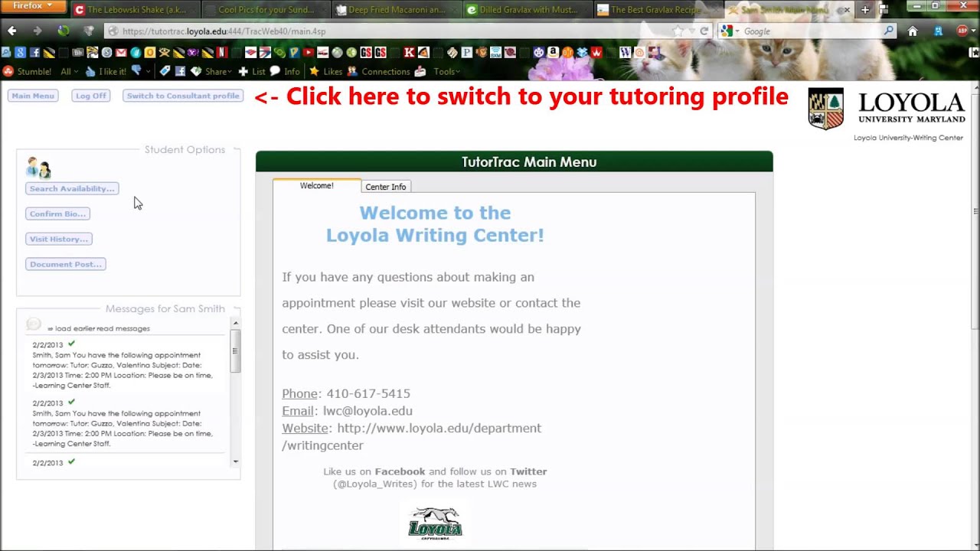Click the green reload icon in navigation bar
Screen dimensions: 980x551
pos(63,31)
